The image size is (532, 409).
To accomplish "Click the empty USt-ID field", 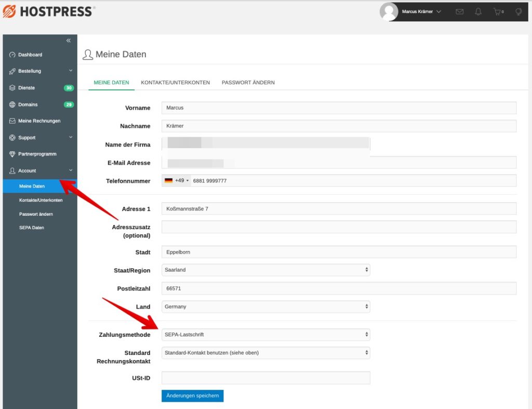I will 265,378.
